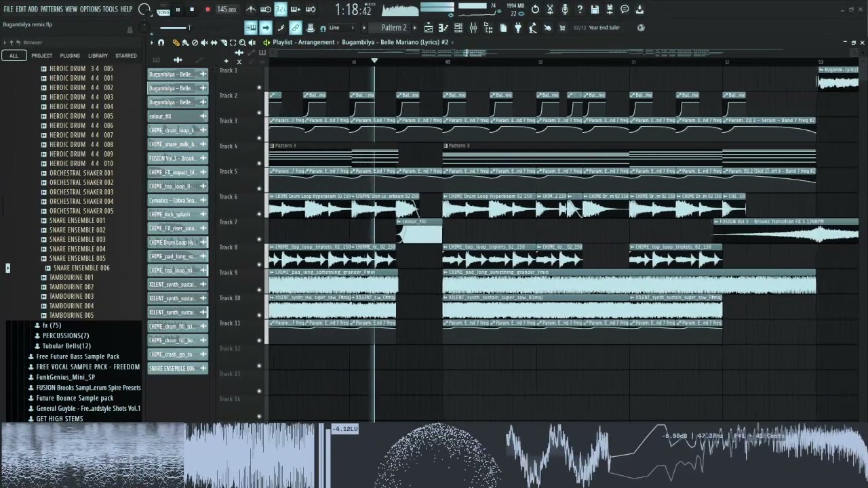Open undo history circular arrow icon

click(x=535, y=9)
